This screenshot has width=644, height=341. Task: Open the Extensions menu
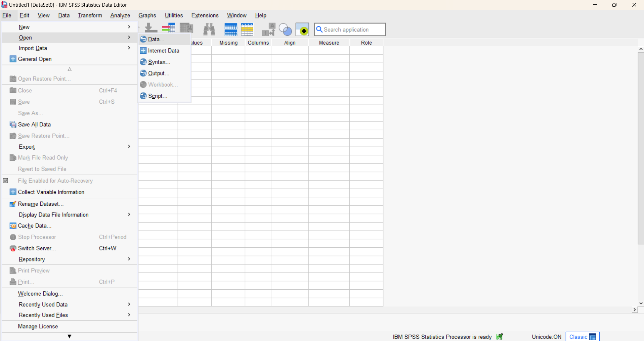click(x=205, y=15)
